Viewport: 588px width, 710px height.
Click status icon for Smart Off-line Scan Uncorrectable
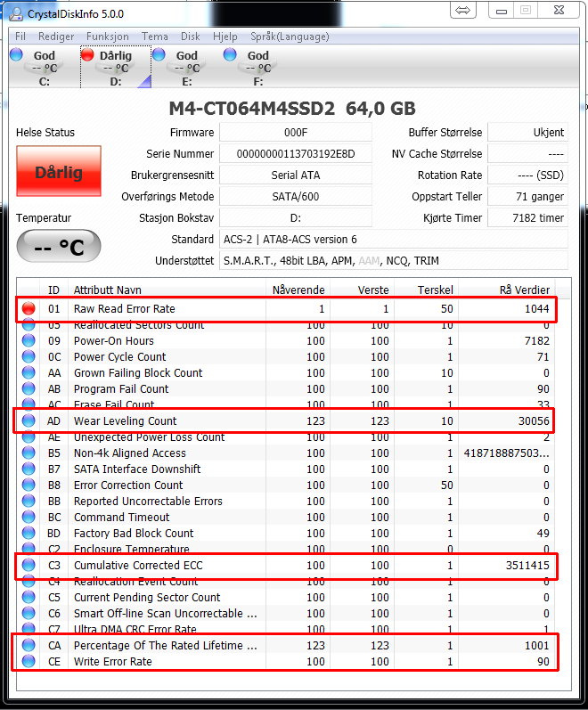coord(29,613)
